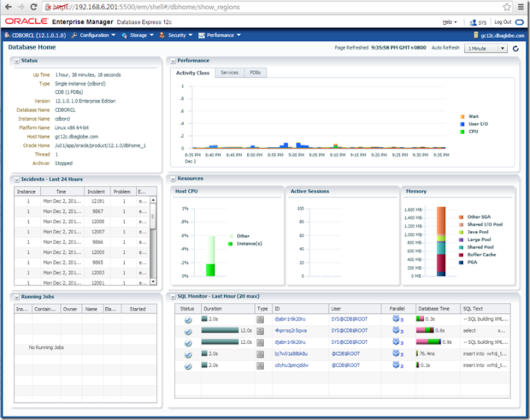
Task: Bookmark page with the star icon
Action: pyautogui.click(x=507, y=7)
